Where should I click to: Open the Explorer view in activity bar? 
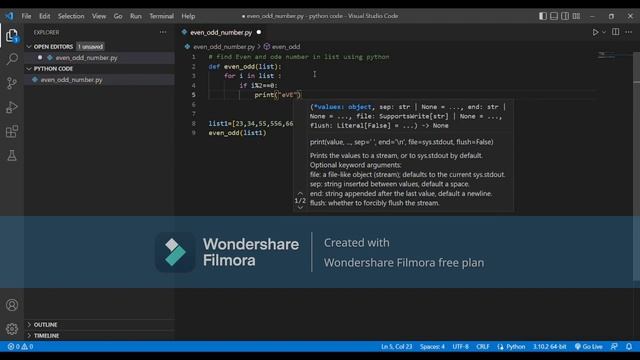tap(12, 36)
